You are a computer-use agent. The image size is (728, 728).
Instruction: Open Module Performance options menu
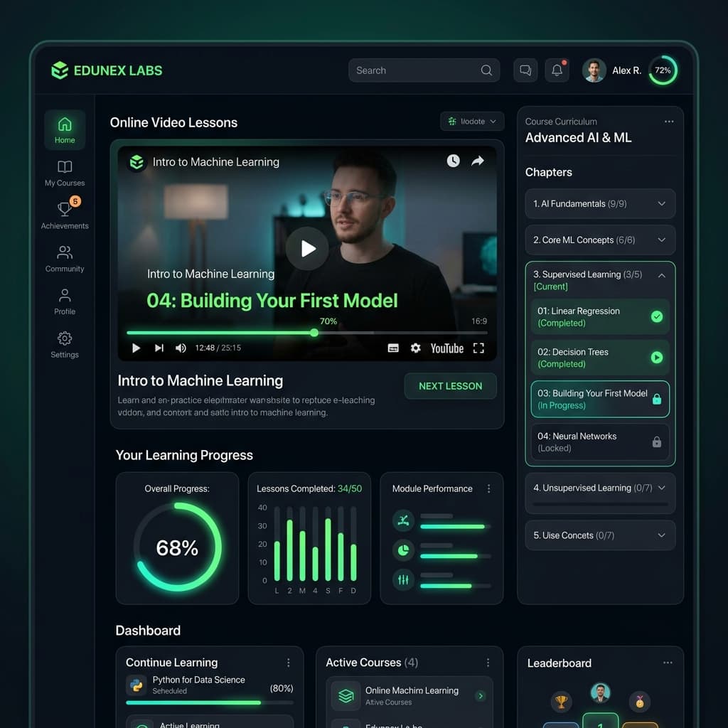[x=488, y=488]
